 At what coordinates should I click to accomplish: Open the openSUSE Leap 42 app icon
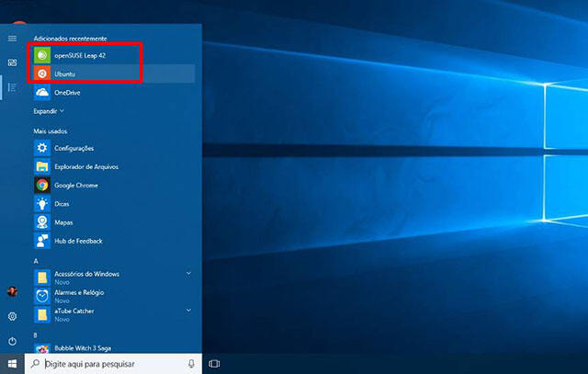(x=42, y=55)
